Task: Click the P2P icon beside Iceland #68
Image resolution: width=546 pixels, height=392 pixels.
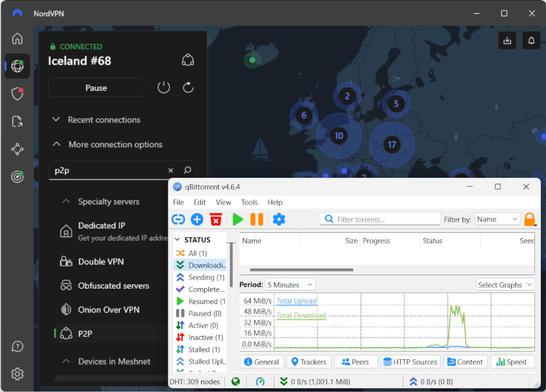Action: point(188,60)
